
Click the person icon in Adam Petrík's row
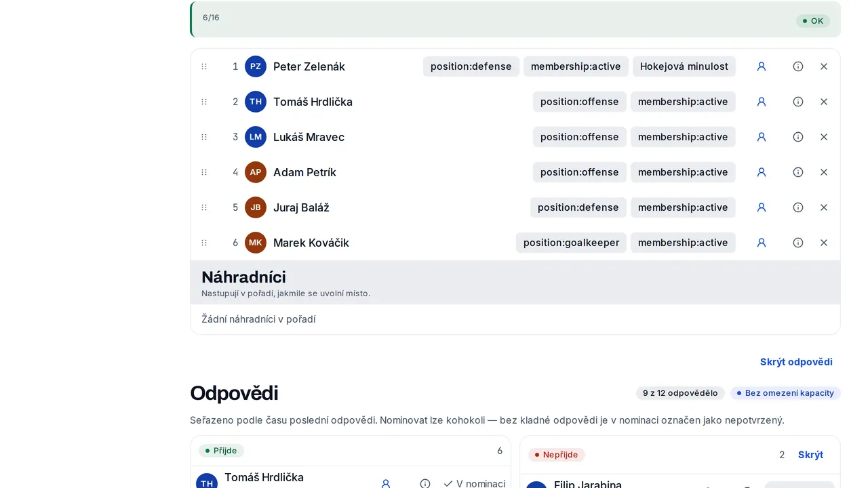pyautogui.click(x=762, y=172)
